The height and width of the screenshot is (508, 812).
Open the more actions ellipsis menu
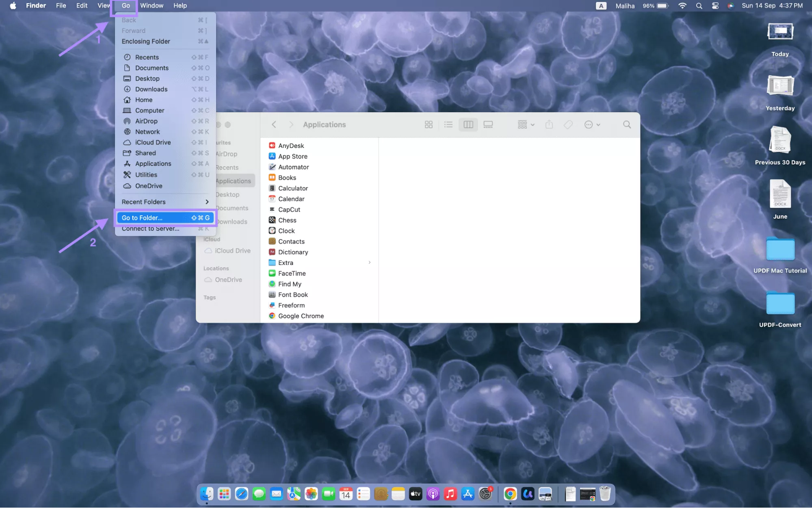[x=592, y=124]
